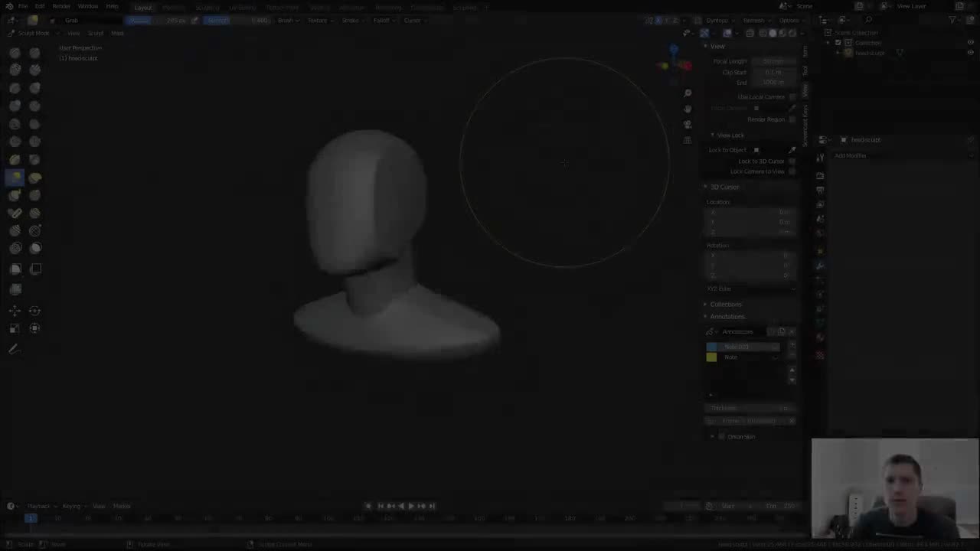Toggle camera view with the camera icon

tap(688, 125)
